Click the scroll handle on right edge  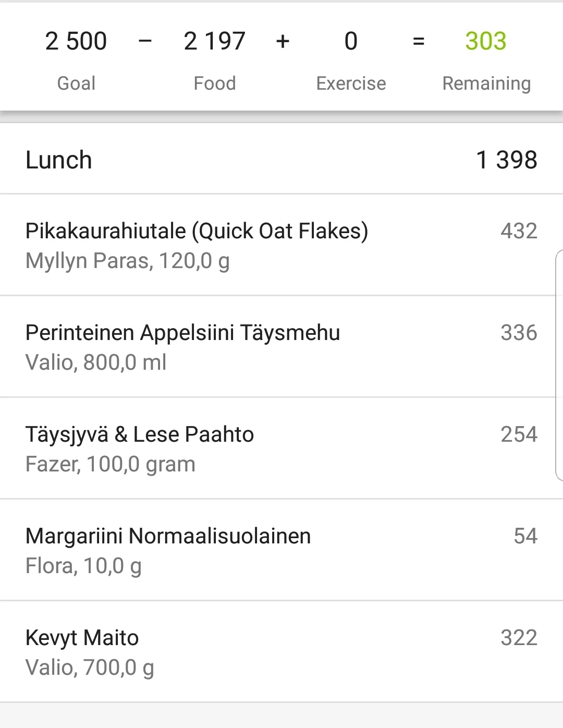(559, 365)
